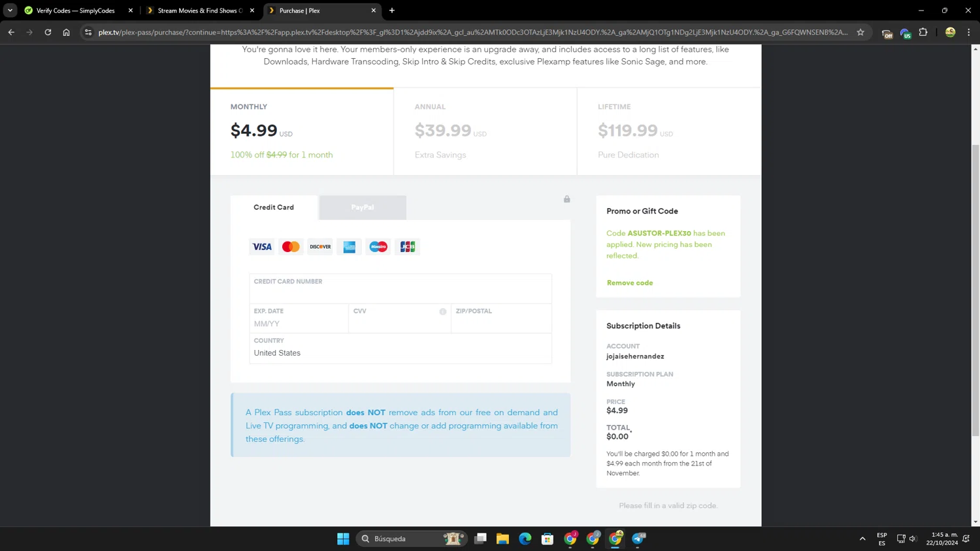Focus the ZIP/Postal field
The height and width of the screenshot is (551, 980).
tap(502, 318)
